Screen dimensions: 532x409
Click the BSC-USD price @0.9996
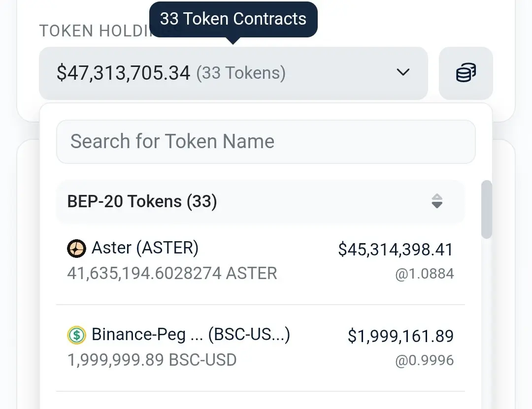424,361
